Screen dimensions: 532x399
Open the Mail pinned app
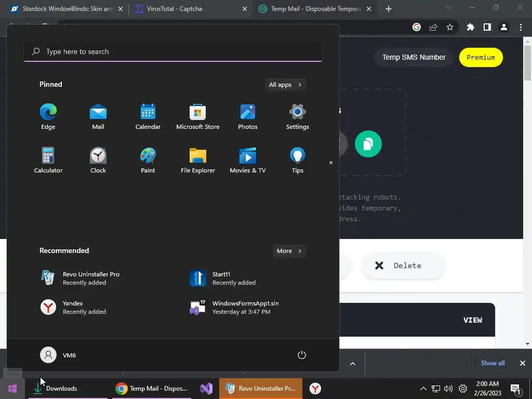coord(98,117)
